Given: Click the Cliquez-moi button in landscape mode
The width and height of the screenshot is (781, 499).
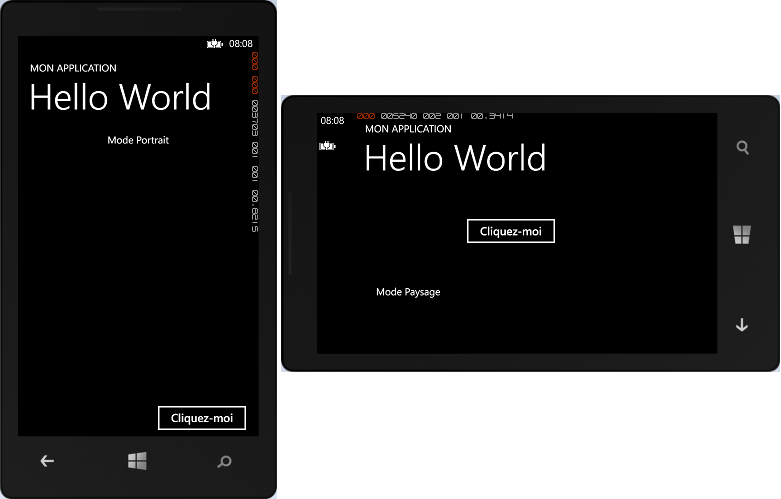Looking at the screenshot, I should [510, 231].
